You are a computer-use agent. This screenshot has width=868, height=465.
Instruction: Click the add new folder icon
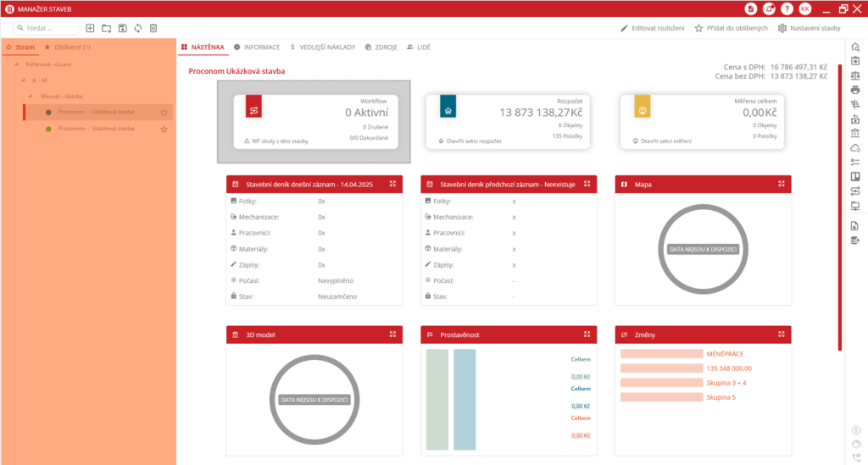[x=106, y=28]
